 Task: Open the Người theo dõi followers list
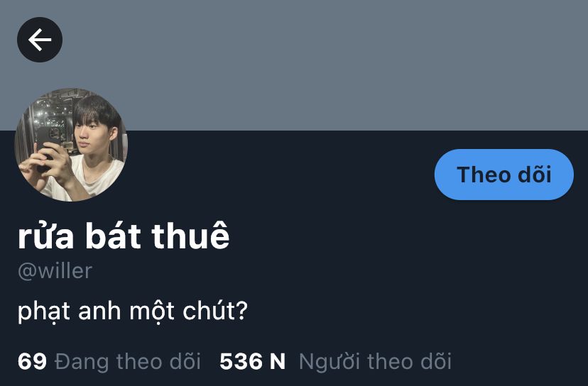click(x=375, y=361)
